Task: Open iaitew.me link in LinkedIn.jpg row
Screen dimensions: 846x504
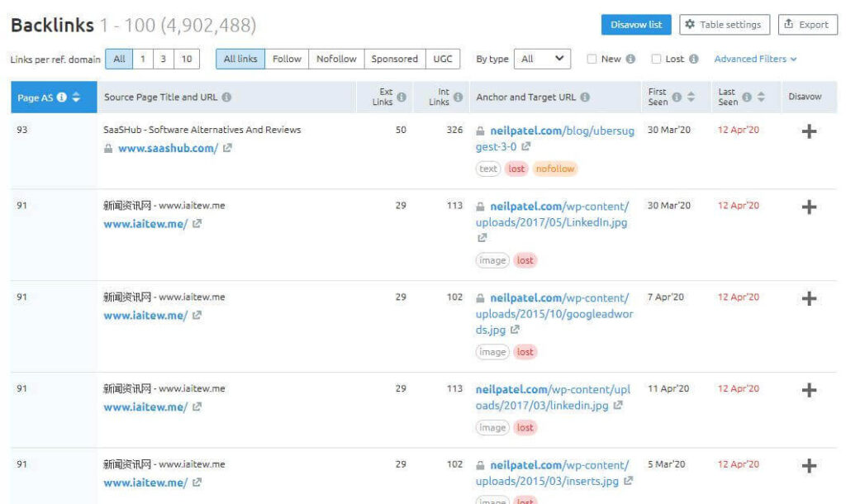Action: point(145,224)
